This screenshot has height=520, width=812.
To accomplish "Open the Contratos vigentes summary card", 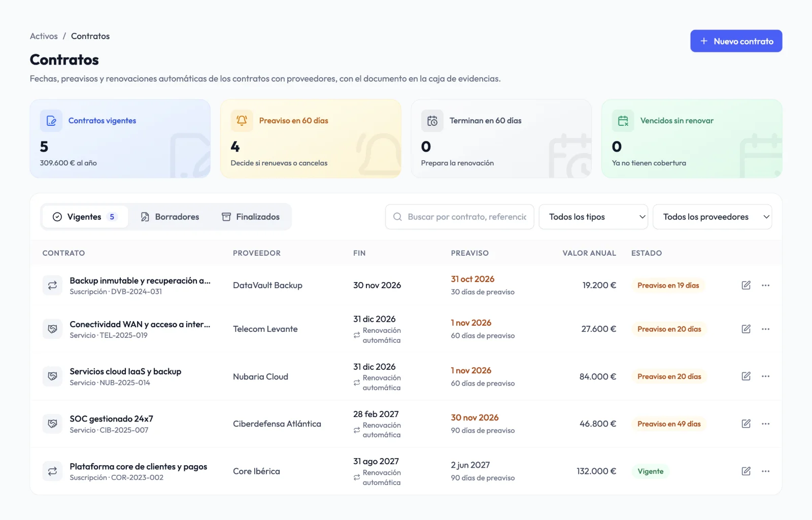I will (x=120, y=138).
